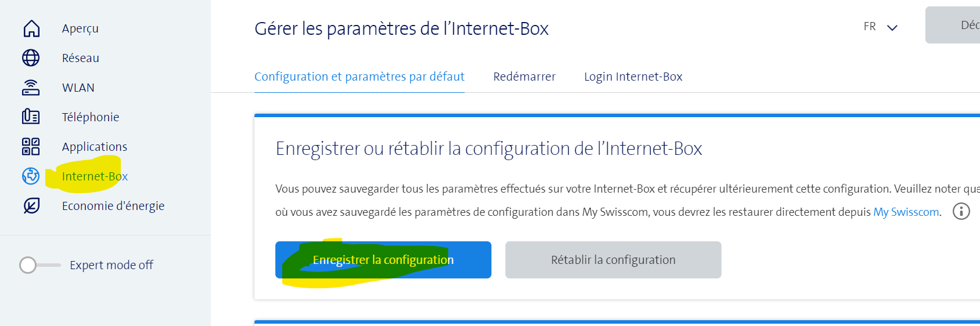Open the Login Internet-Box tab
This screenshot has width=980, height=326.
pos(633,77)
